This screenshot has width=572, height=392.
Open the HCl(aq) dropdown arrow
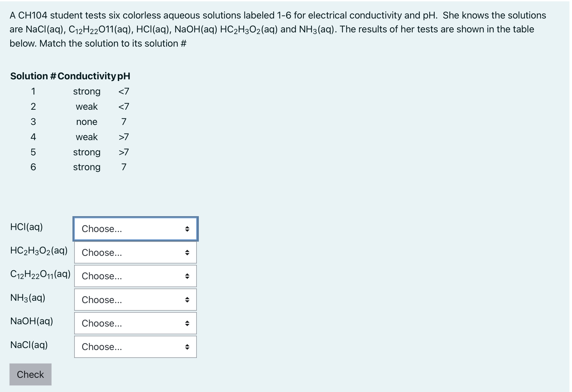pyautogui.click(x=188, y=228)
